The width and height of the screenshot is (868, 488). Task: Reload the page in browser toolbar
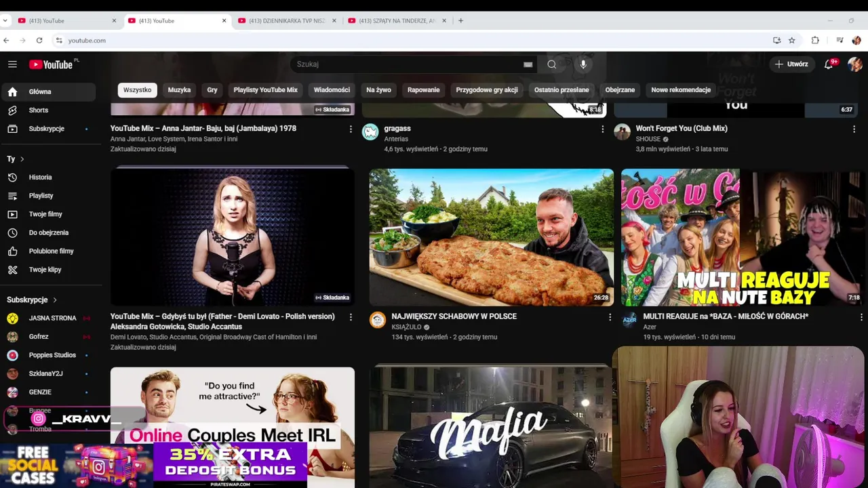pyautogui.click(x=39, y=41)
